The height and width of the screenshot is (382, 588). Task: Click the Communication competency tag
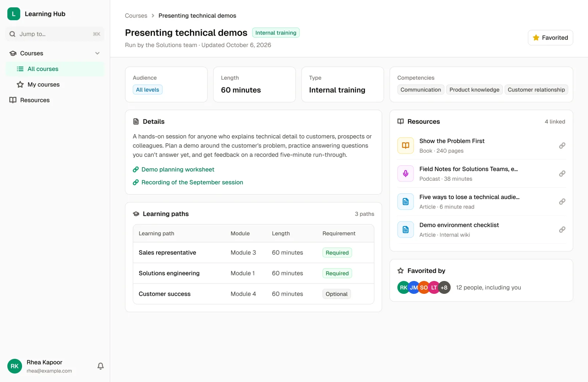click(421, 90)
